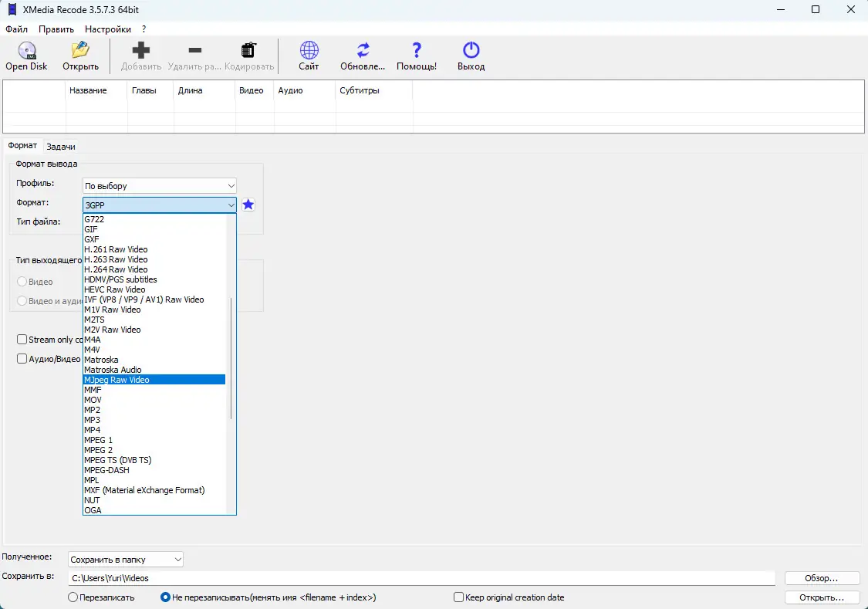The image size is (868, 609).
Task: Enable Keep original creation date checkbox
Action: pos(458,597)
